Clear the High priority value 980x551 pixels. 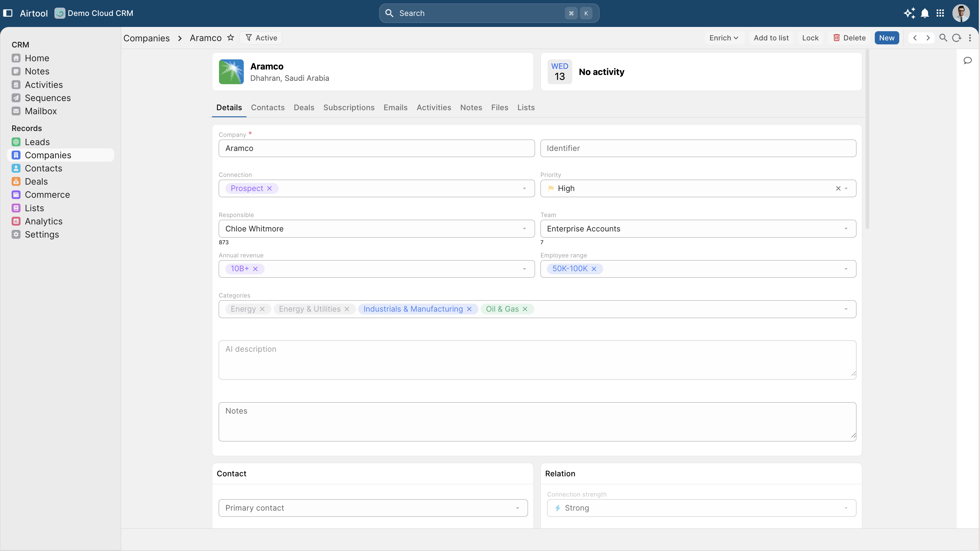(838, 189)
